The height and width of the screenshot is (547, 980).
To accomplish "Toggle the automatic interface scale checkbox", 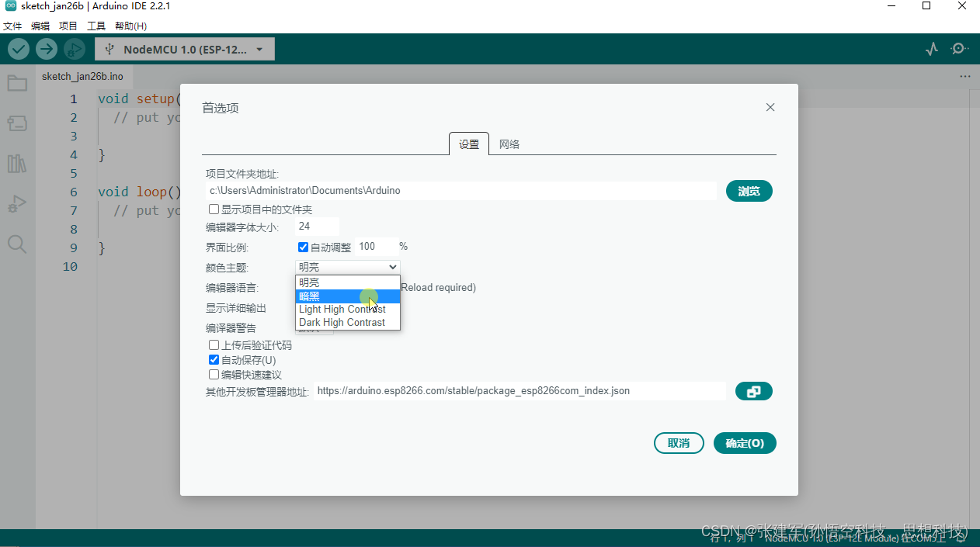I will pos(304,247).
